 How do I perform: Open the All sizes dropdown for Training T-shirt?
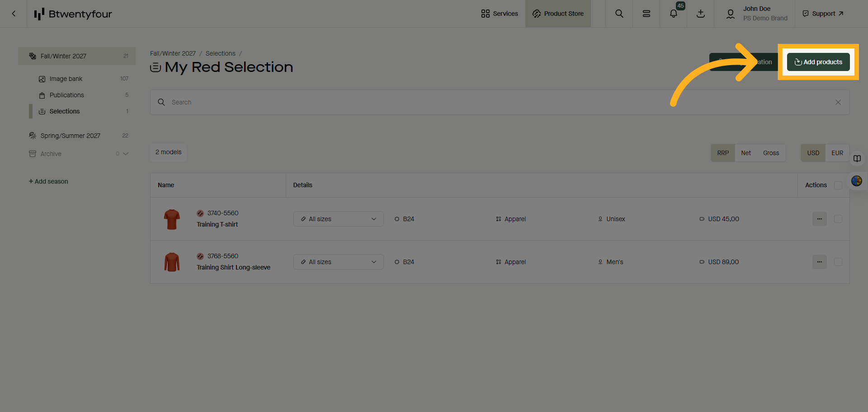pos(338,219)
